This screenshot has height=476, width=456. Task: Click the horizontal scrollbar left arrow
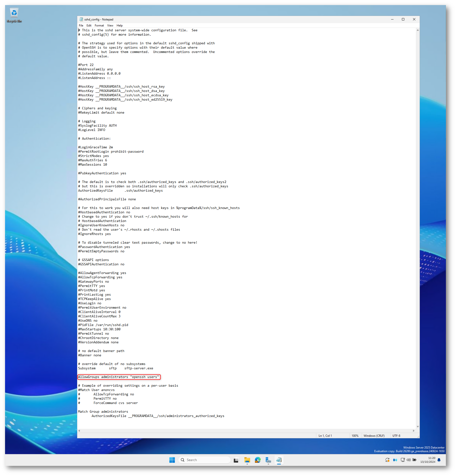[79, 431]
